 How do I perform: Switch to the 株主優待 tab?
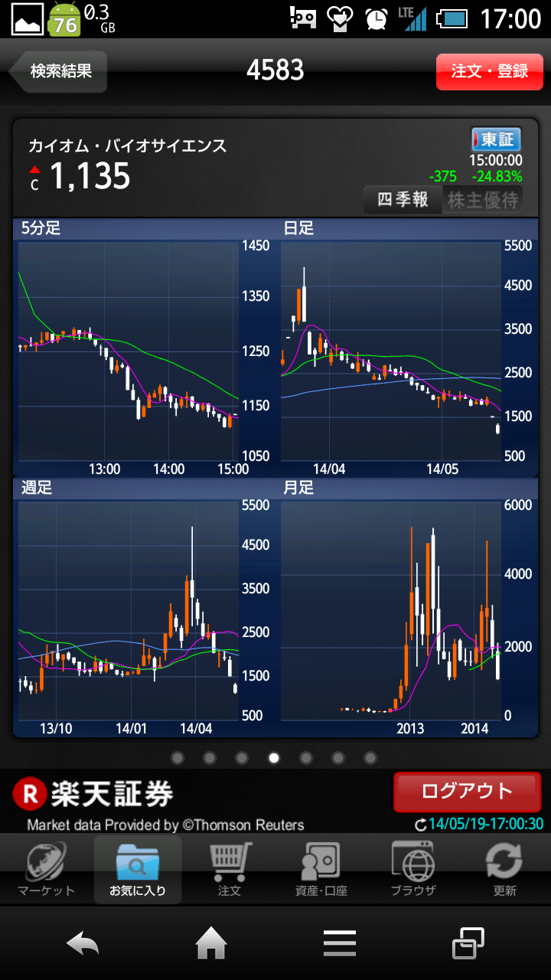pos(483,200)
